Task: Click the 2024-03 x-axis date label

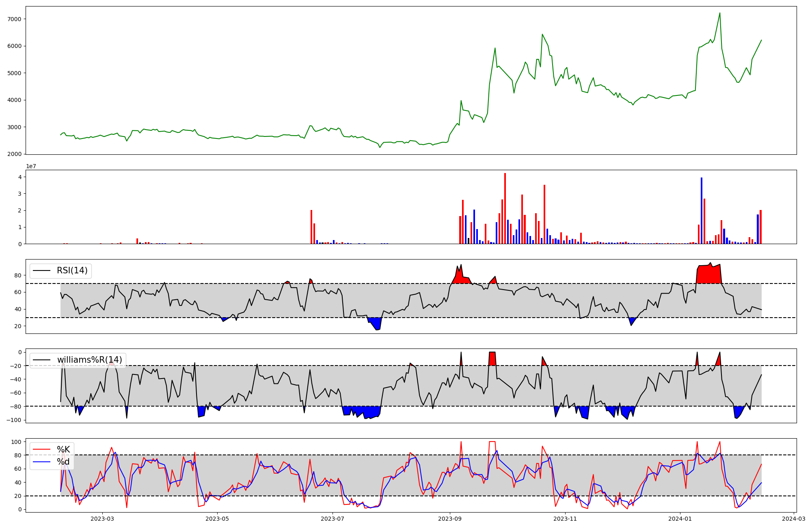Action: [793, 519]
